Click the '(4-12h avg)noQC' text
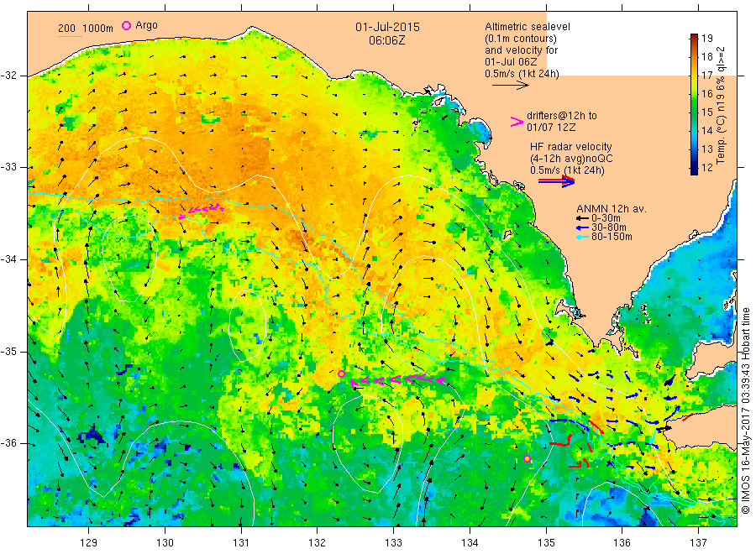Image resolution: width=756 pixels, height=554 pixels. pyautogui.click(x=572, y=159)
